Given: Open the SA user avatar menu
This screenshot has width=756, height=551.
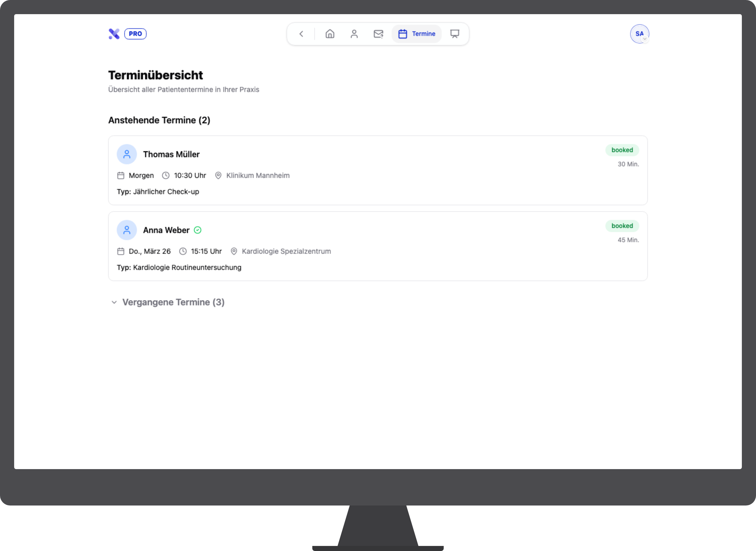Looking at the screenshot, I should click(639, 34).
